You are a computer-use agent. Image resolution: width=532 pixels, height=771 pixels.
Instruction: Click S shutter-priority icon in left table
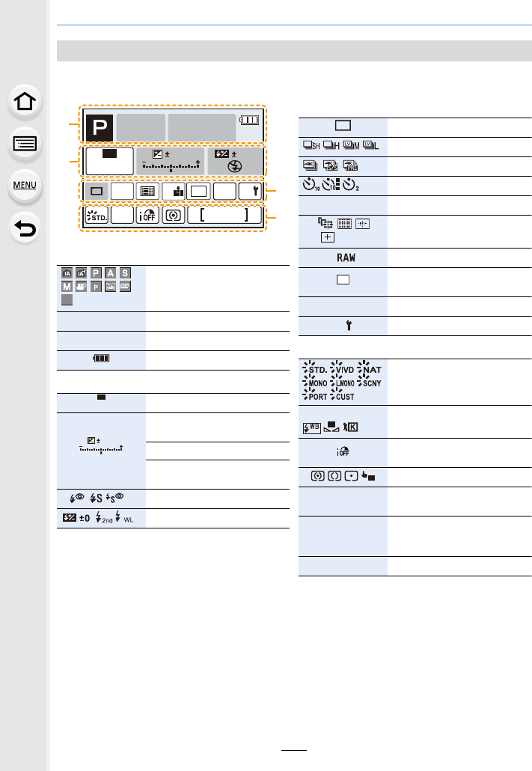pos(126,273)
